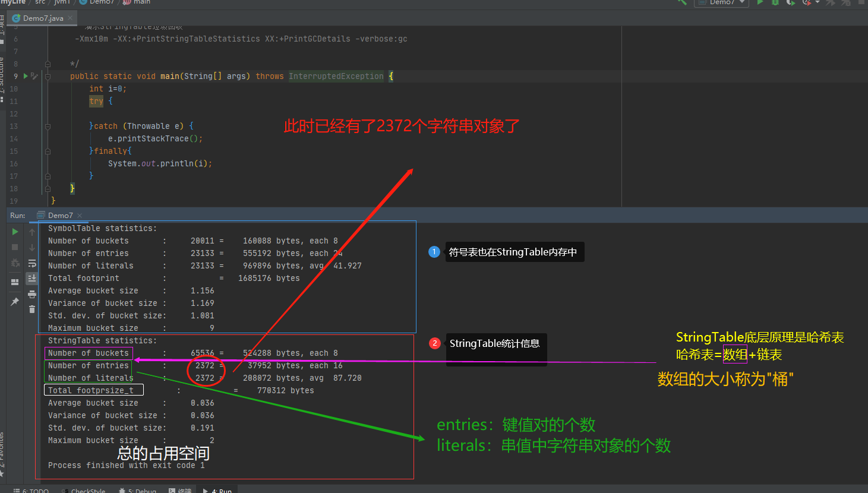Select the Demo7 tab in Run panel
This screenshot has height=493, width=868.
[60, 215]
